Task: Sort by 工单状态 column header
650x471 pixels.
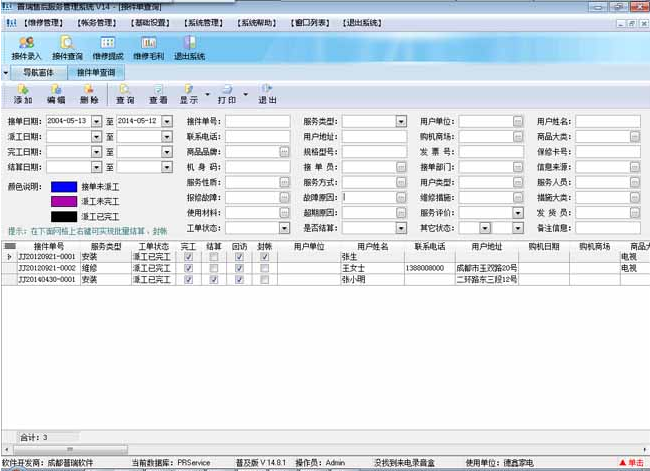Action: 153,246
